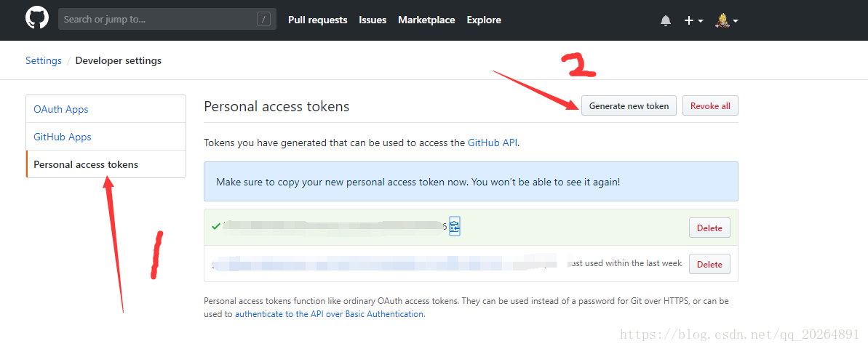
Task: Focus the Search or jump to field
Action: pyautogui.click(x=167, y=20)
